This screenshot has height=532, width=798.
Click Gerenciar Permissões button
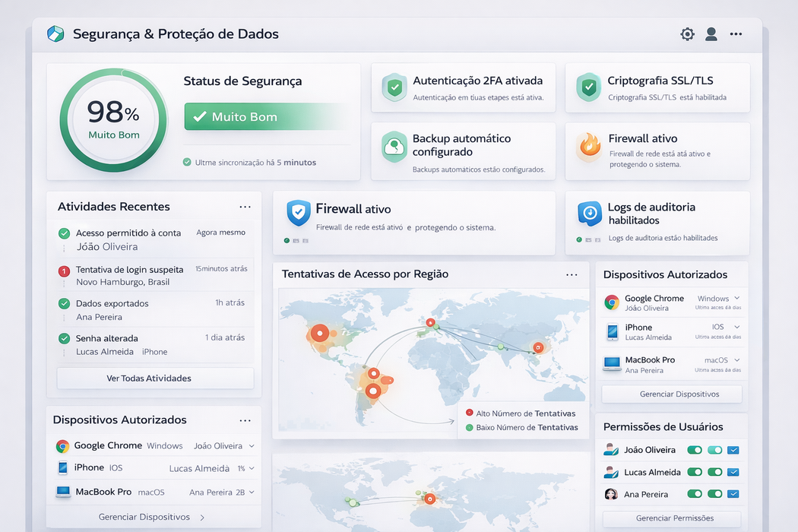(x=674, y=518)
